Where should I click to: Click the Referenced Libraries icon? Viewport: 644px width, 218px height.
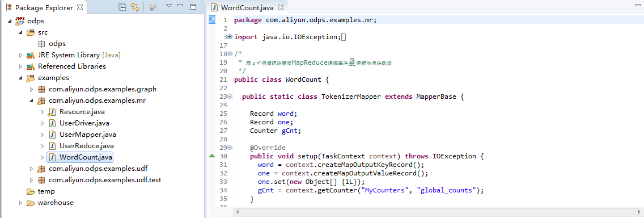click(31, 66)
